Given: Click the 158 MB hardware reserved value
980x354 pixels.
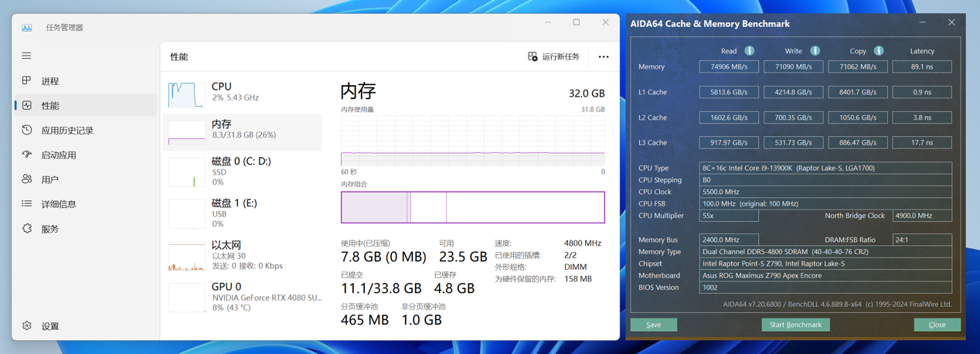Looking at the screenshot, I should pos(578,278).
